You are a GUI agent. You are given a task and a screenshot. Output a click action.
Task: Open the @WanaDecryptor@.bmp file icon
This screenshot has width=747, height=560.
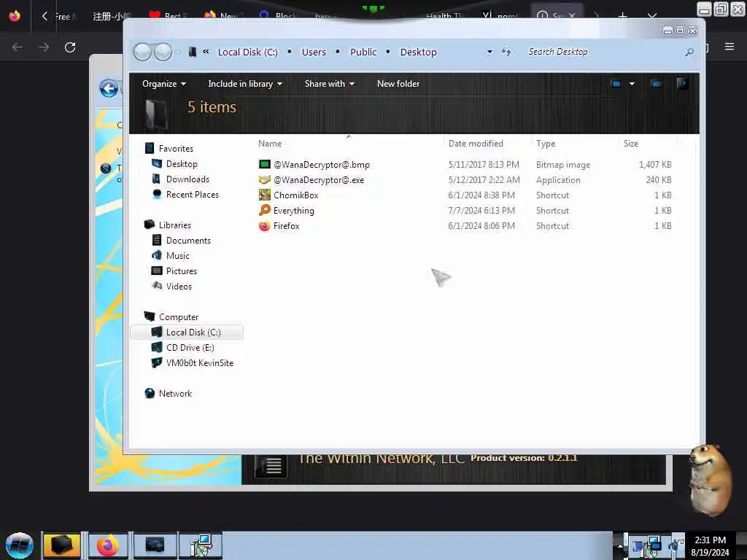point(264,164)
